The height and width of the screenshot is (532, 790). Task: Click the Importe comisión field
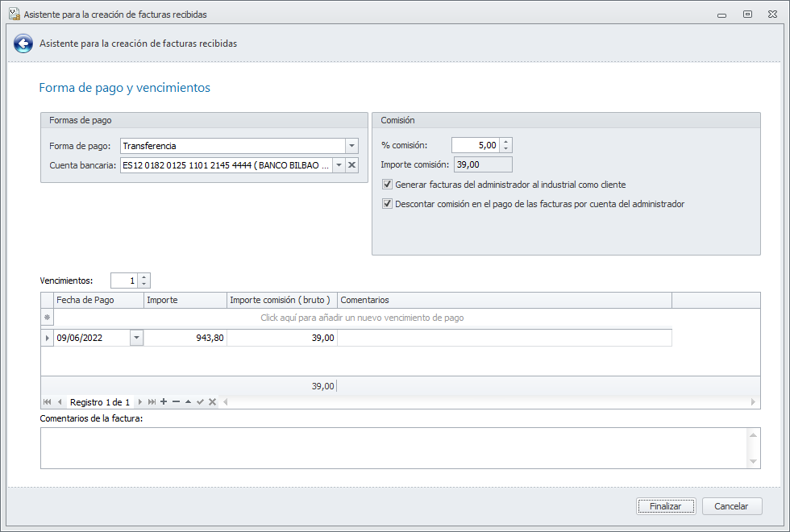(x=483, y=164)
